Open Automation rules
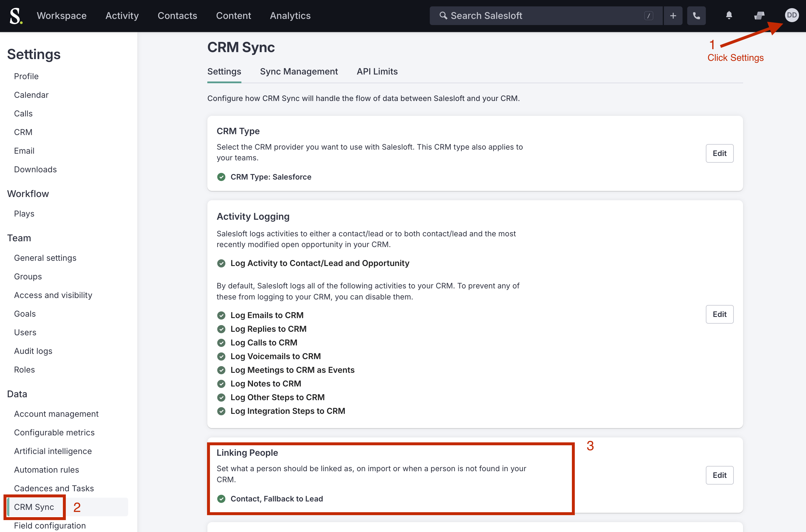This screenshot has height=532, width=806. [47, 470]
